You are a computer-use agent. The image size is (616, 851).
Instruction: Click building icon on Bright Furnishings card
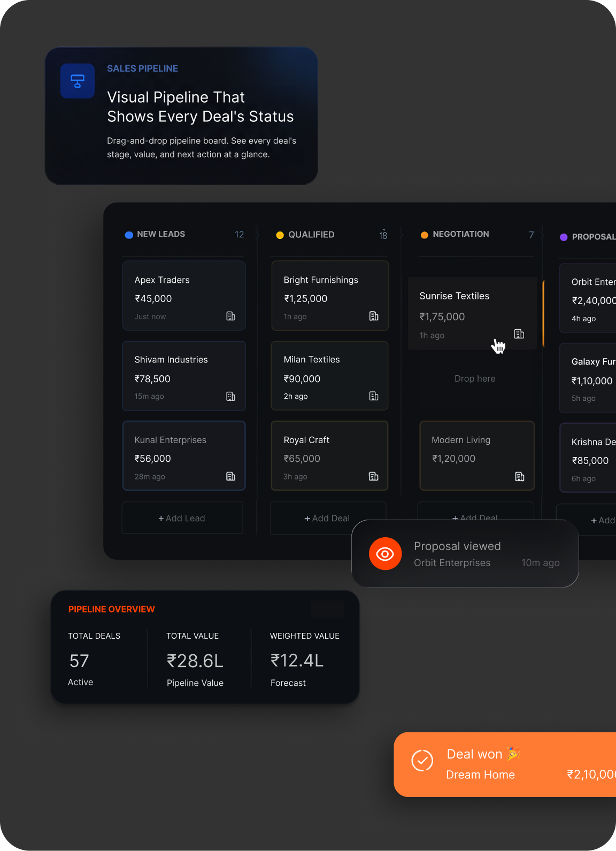pos(374,316)
